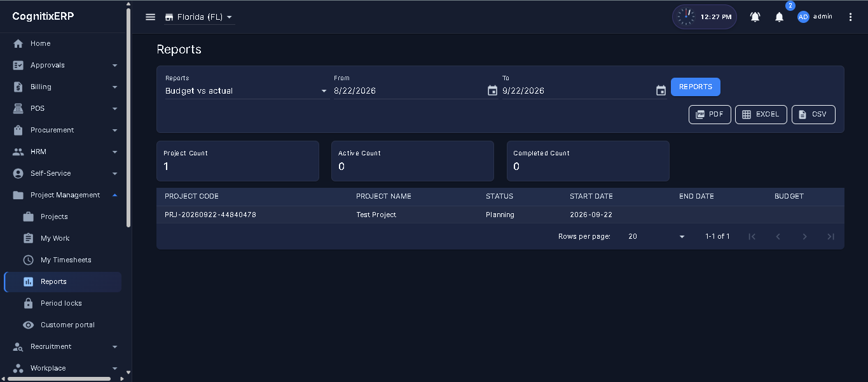
Task: Click the Reports chart icon in sidebar
Action: point(28,281)
